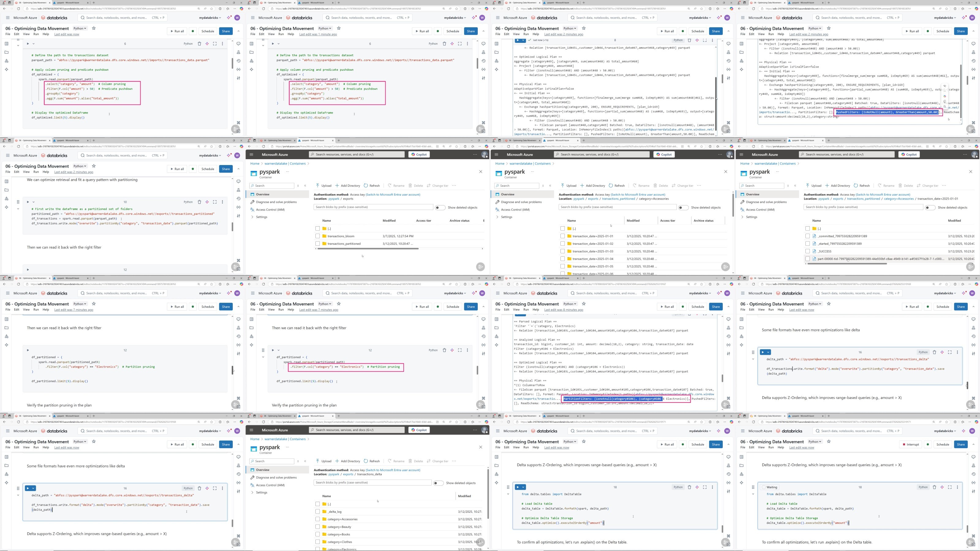The height and width of the screenshot is (551, 980).
Task: Open Assistant sparkle on Waiting cell 18 toolbar
Action: 942,487
